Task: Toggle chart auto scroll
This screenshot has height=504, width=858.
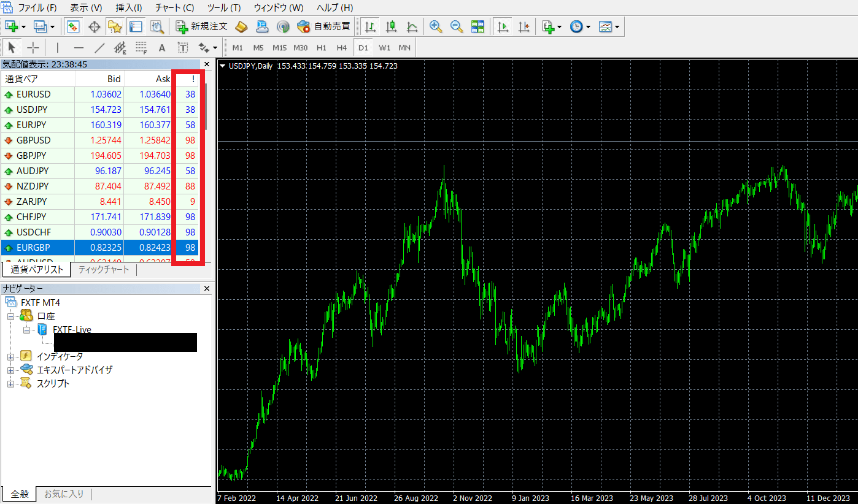Action: coord(503,26)
